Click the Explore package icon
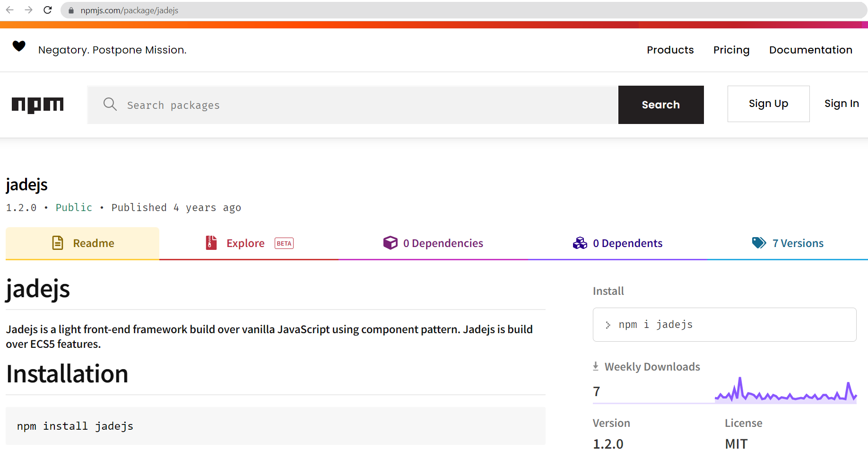Viewport: 868px width, 460px height. tap(211, 242)
